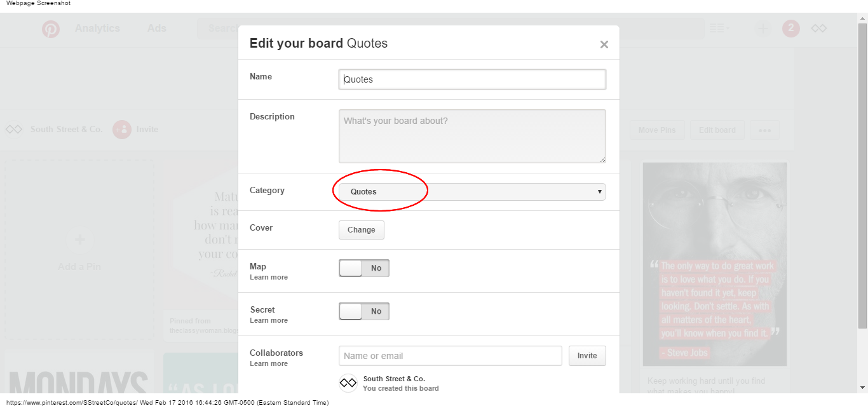Click the grid layout view icon
This screenshot has width=868, height=406.
(x=715, y=28)
